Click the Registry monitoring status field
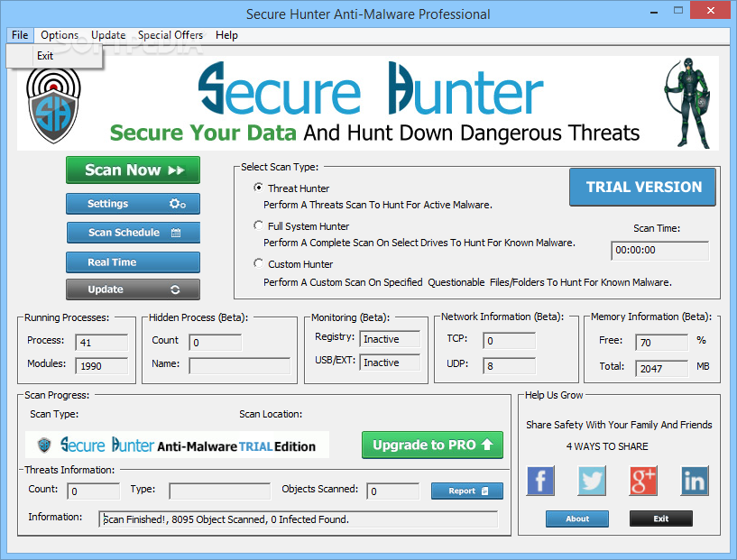Screen dimensions: 737x560 pyautogui.click(x=390, y=339)
